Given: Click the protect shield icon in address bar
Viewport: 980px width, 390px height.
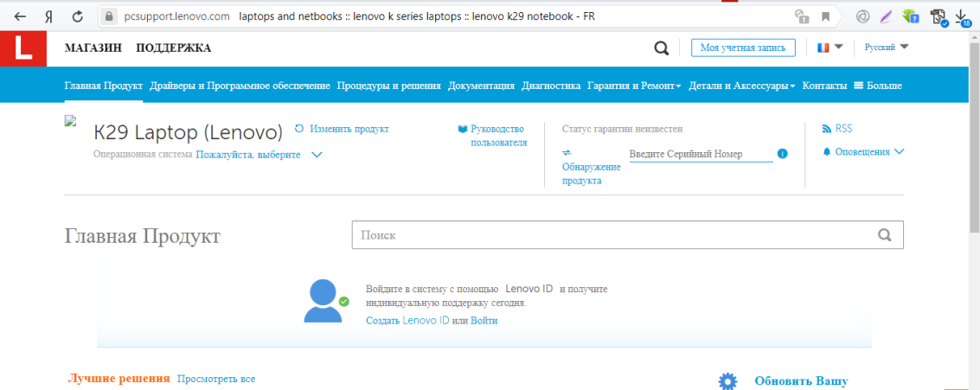Looking at the screenshot, I should pos(801,17).
